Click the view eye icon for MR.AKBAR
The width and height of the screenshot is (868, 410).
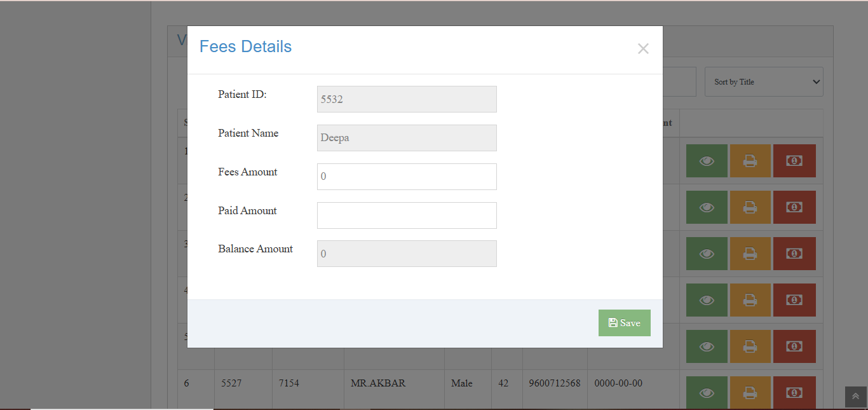tap(707, 393)
